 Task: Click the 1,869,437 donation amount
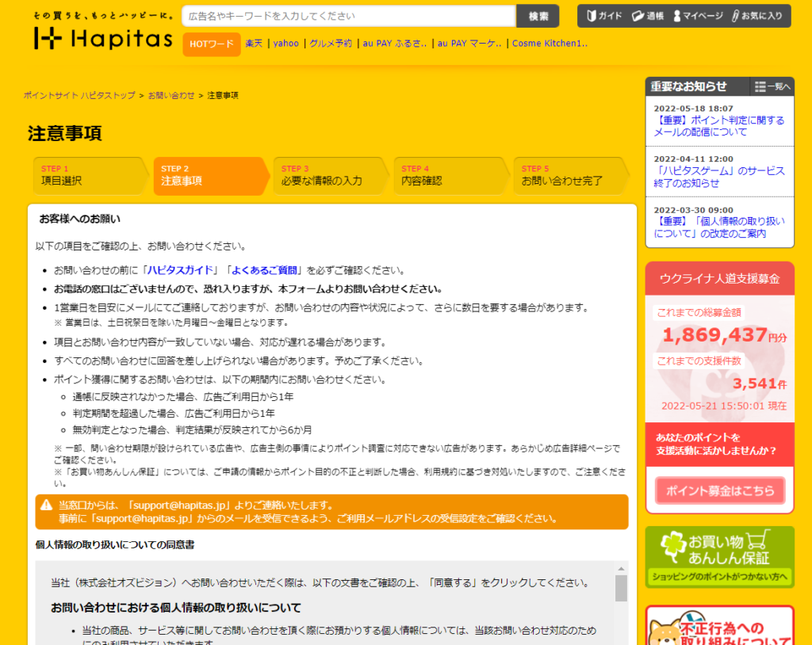click(x=714, y=335)
